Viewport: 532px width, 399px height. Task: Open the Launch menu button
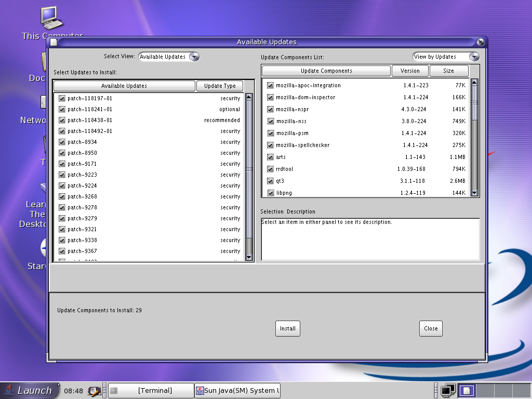[29, 390]
